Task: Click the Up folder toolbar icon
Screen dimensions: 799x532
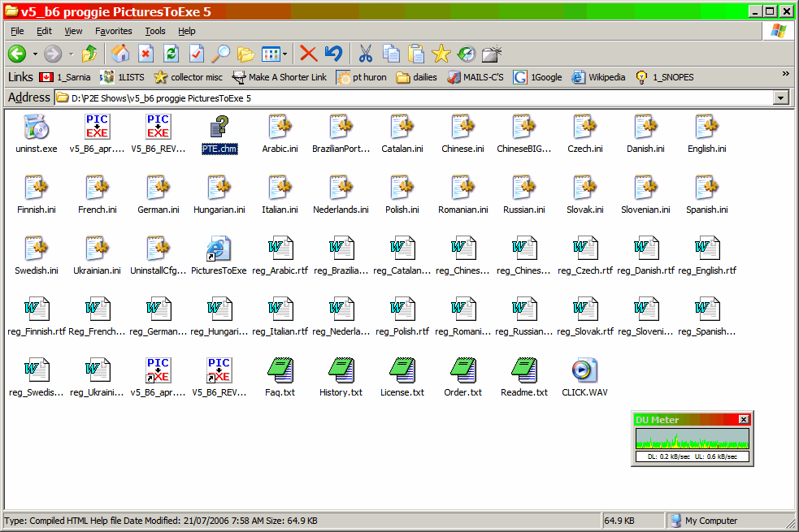Action: click(x=89, y=54)
